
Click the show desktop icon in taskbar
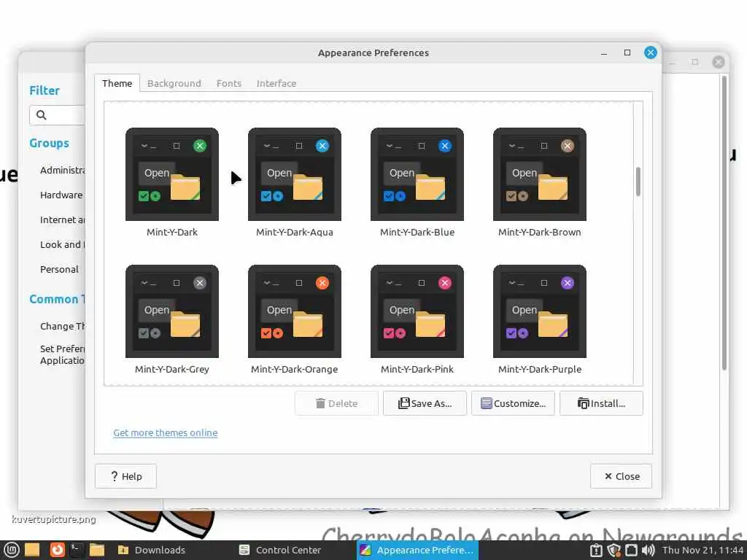[x=32, y=550]
